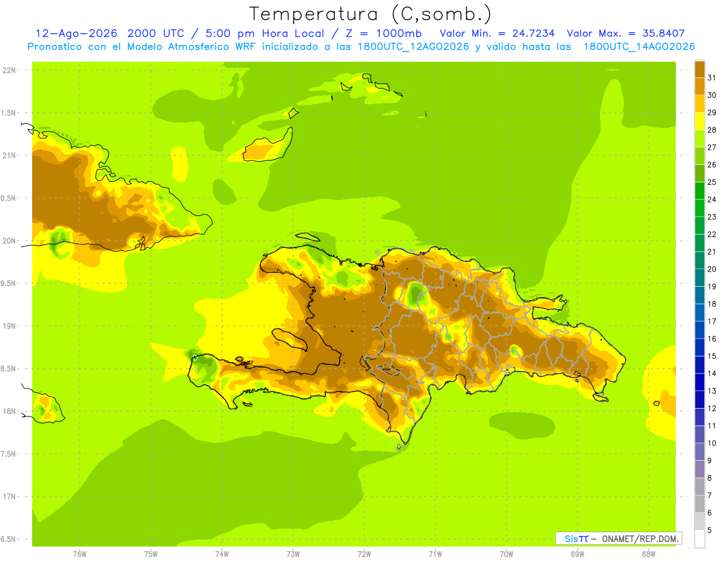Click the 'Z = 1000mb' level label
This screenshot has width=728, height=562.
tap(385, 33)
